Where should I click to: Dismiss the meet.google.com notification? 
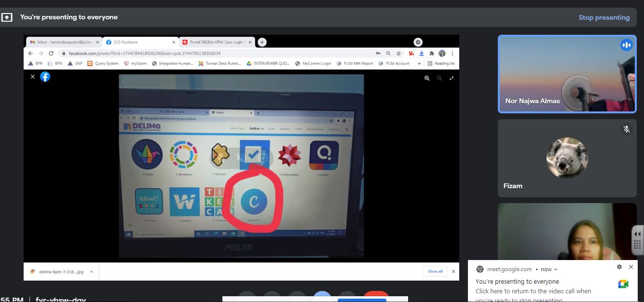click(630, 267)
